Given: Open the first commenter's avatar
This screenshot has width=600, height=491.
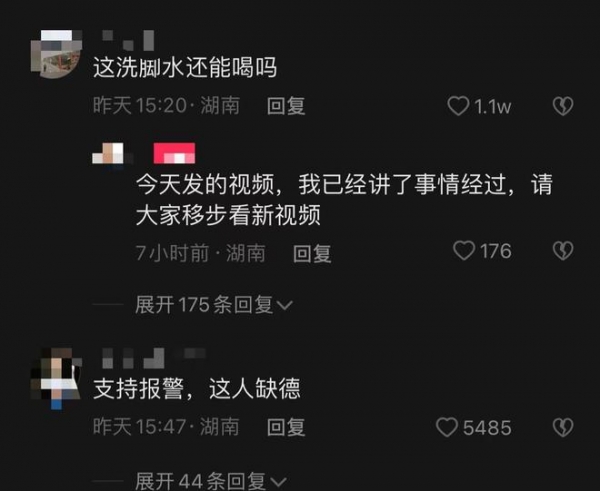Looking at the screenshot, I should coord(56,54).
